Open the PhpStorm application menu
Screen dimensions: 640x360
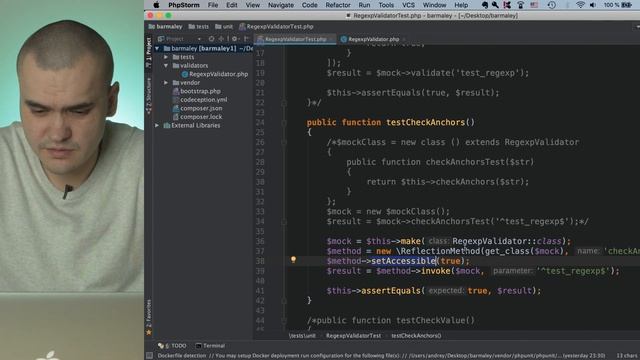coord(184,5)
